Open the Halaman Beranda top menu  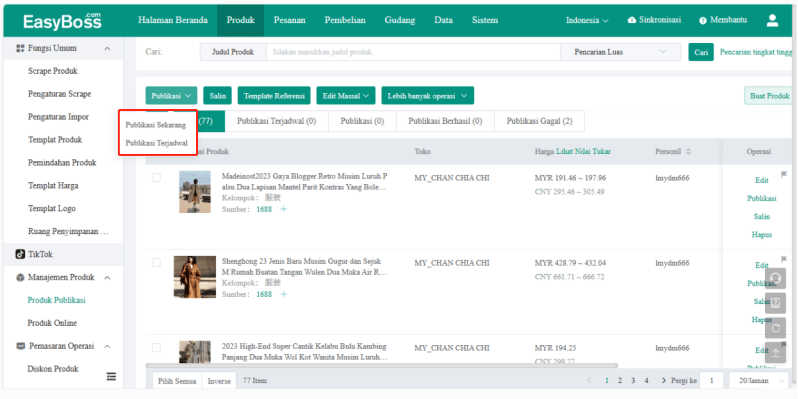click(x=173, y=20)
